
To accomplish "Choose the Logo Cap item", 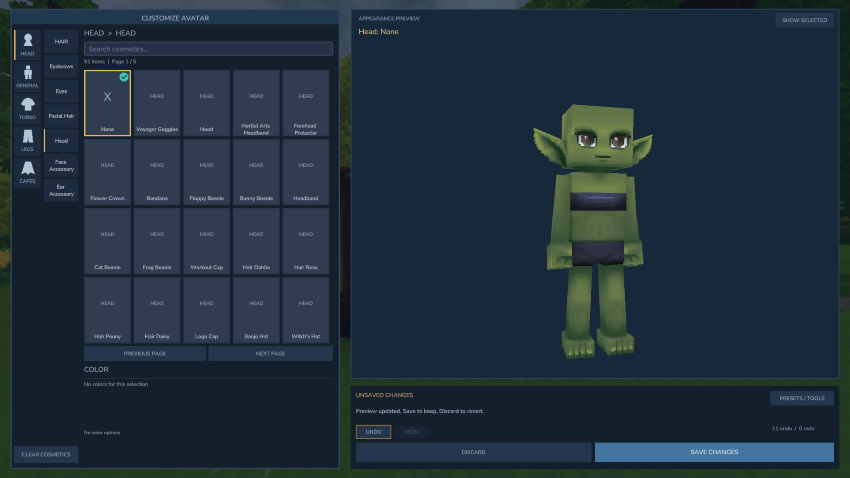I will tap(207, 310).
